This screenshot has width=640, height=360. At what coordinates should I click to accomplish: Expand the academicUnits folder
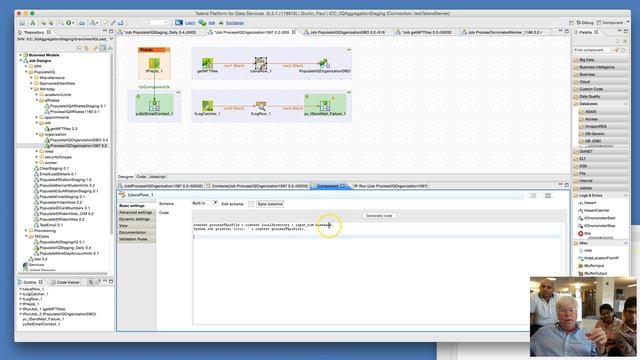tap(37, 95)
